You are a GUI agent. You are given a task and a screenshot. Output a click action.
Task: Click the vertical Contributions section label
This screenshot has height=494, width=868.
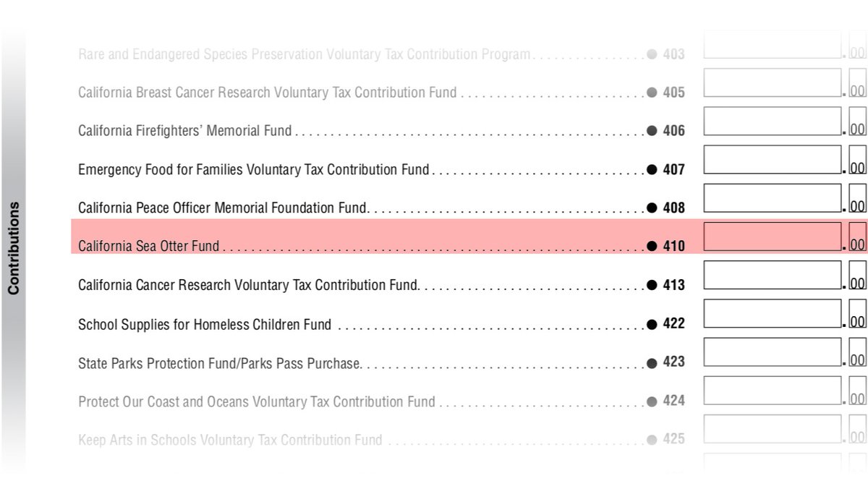click(14, 248)
